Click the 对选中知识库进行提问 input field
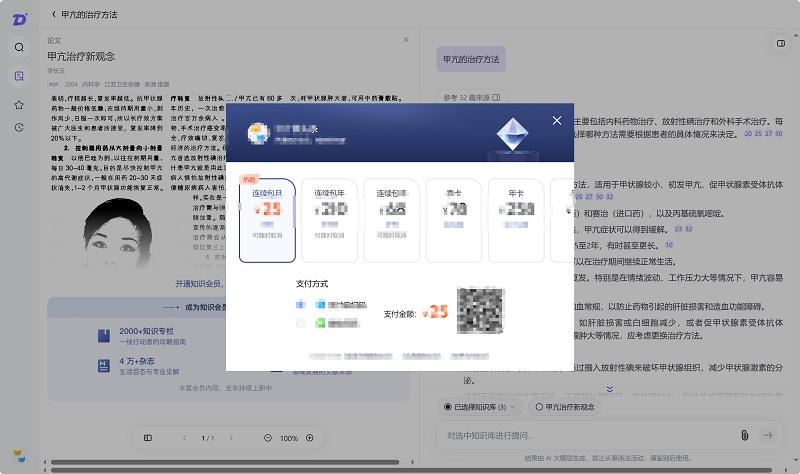This screenshot has width=800, height=474. point(587,435)
